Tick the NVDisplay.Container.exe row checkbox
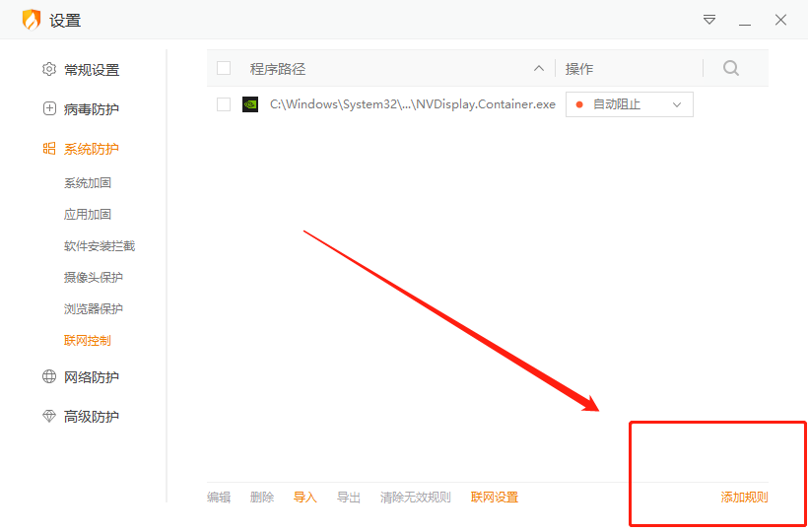 pyautogui.click(x=224, y=104)
